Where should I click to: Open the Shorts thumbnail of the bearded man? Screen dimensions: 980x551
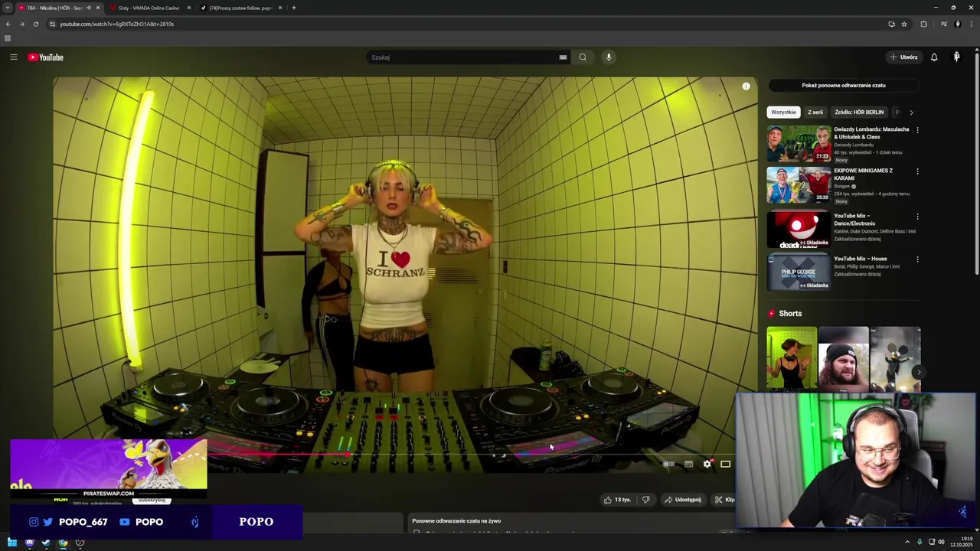point(844,359)
